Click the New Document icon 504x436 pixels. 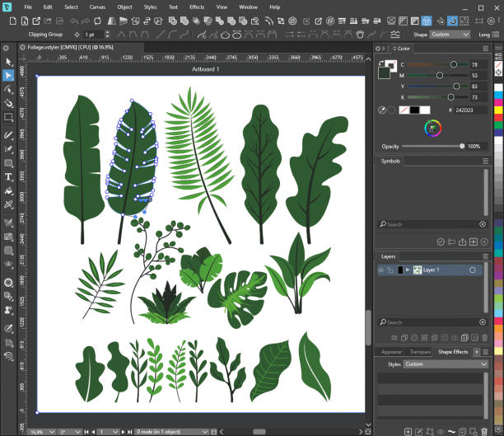click(12, 21)
